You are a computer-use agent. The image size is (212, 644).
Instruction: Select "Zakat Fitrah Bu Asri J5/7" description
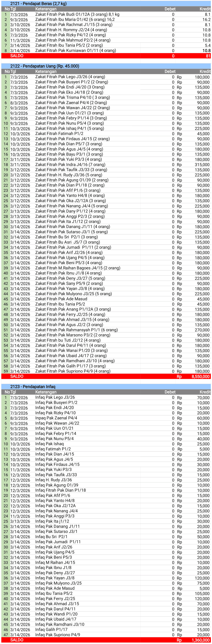click(67, 242)
